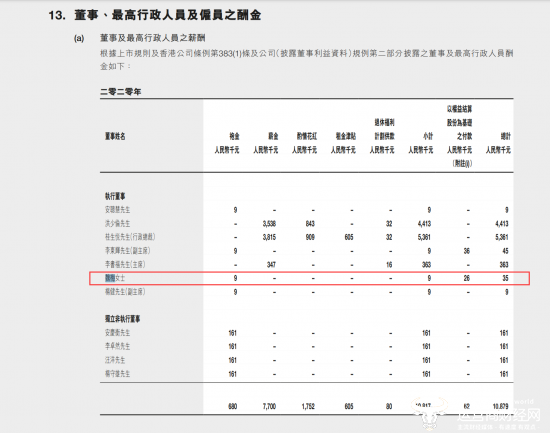The image size is (550, 433).
Task: Click the (a) subsection marker
Action: [79, 38]
